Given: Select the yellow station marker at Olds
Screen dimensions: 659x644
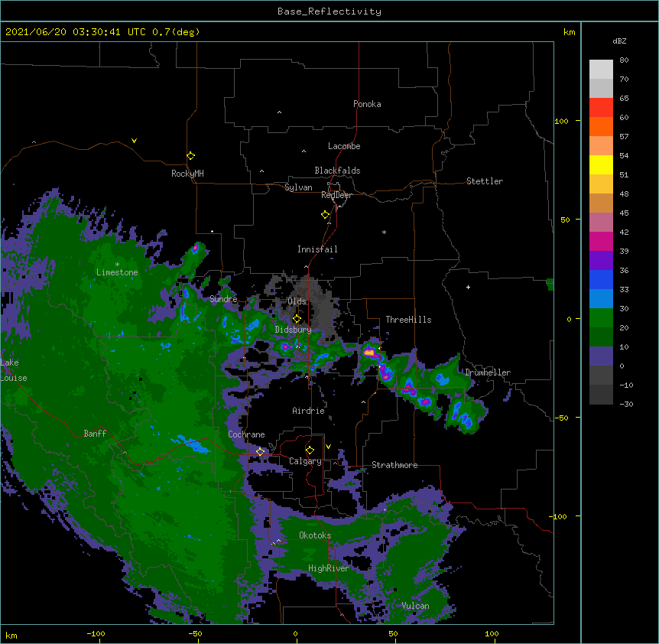Looking at the screenshot, I should (297, 319).
